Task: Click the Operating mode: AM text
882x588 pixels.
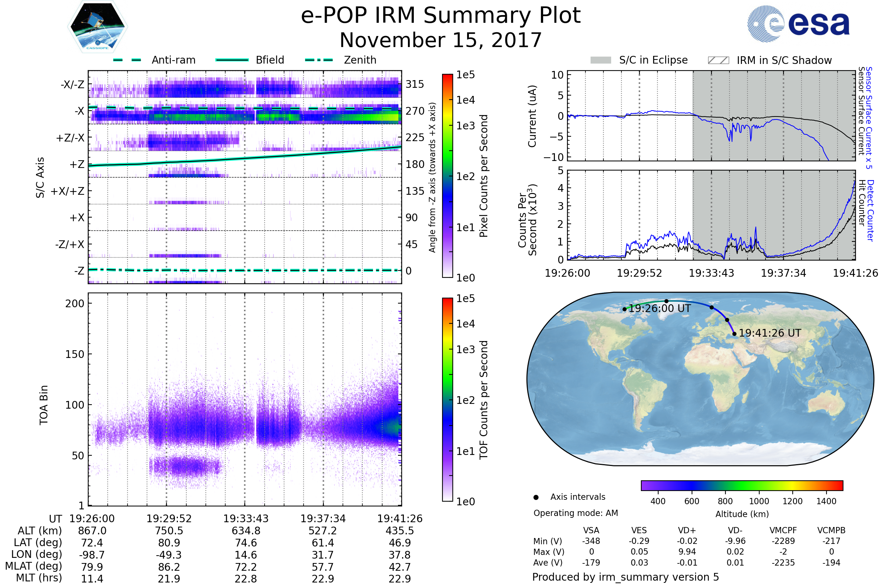Action: pyautogui.click(x=576, y=513)
